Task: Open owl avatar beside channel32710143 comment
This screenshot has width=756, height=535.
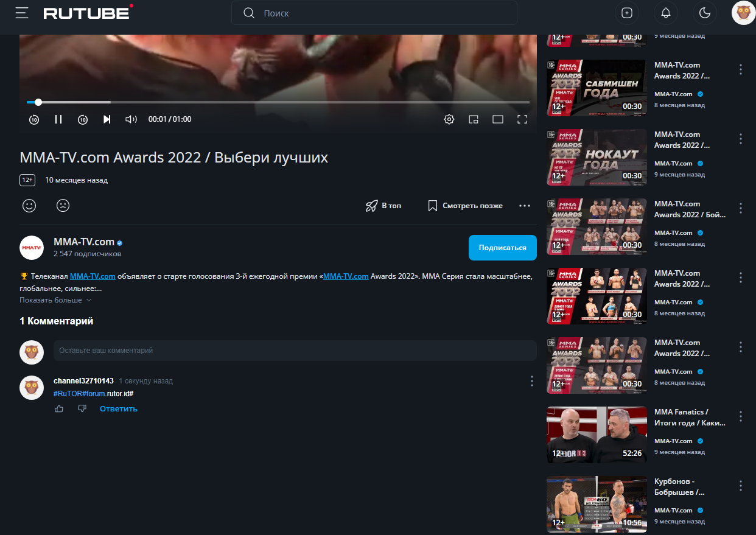Action: click(32, 388)
